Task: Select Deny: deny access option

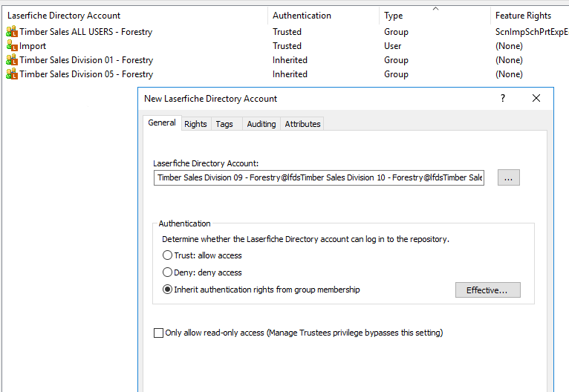Action: coord(167,272)
